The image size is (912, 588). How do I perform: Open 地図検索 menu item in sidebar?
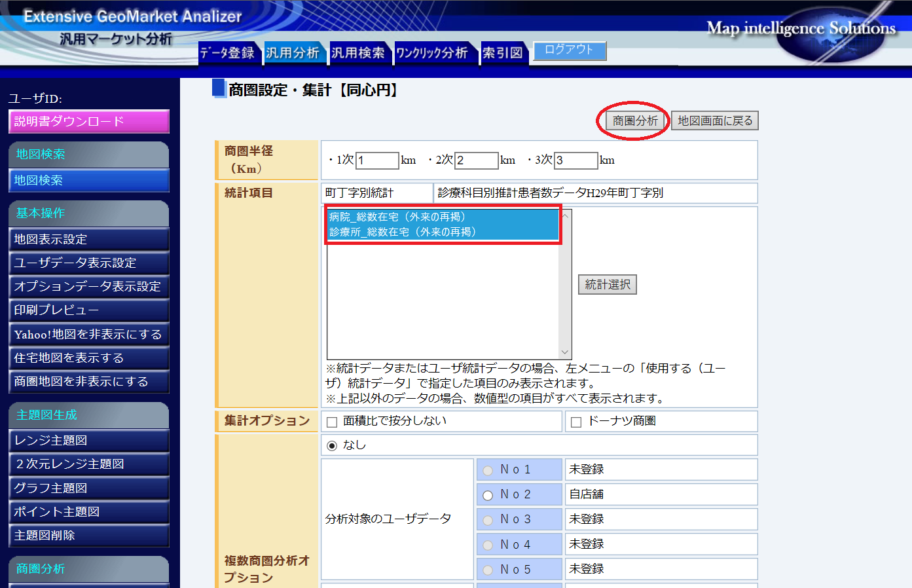[89, 180]
